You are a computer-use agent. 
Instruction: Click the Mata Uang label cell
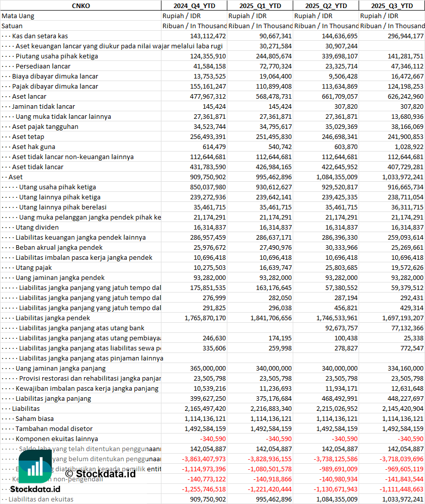[18, 16]
